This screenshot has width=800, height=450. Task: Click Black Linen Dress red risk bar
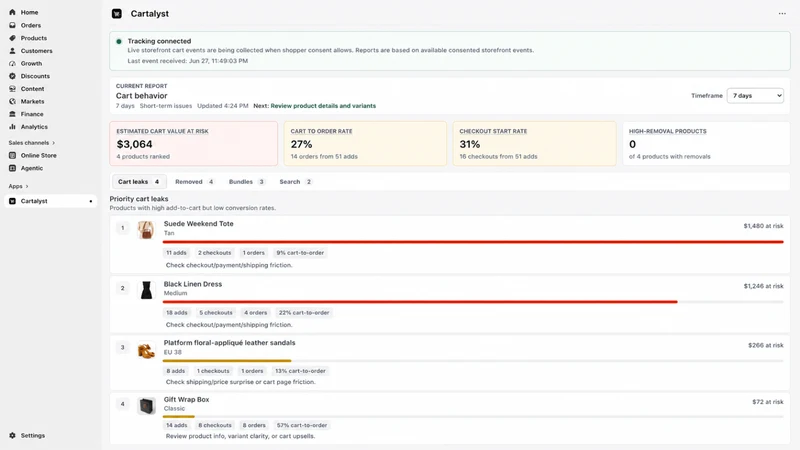(420, 302)
